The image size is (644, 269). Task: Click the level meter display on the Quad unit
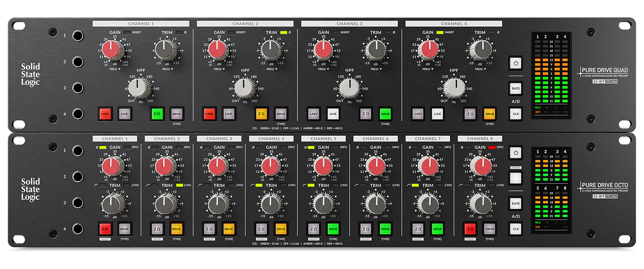coord(551,76)
